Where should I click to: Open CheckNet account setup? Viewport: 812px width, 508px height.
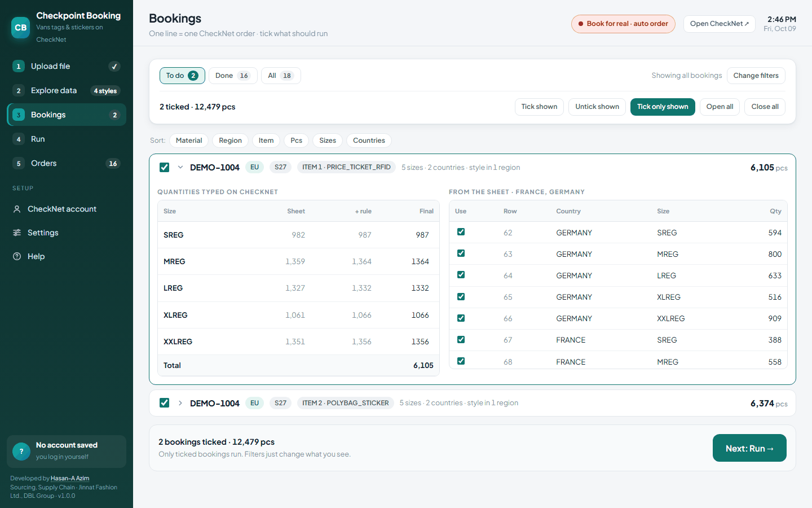point(67,209)
